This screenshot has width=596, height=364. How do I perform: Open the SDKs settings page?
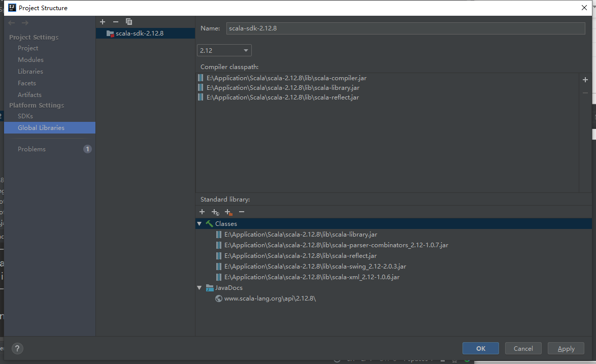25,116
